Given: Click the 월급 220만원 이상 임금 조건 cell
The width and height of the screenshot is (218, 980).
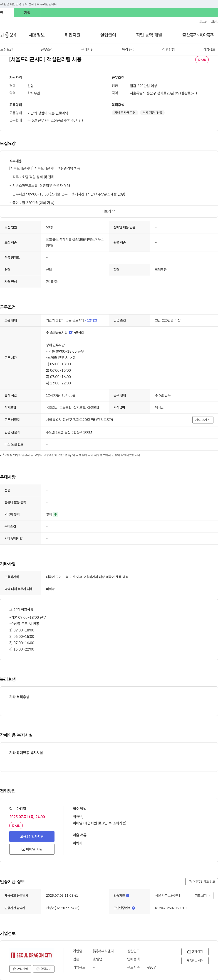Looking at the screenshot, I should (167, 320).
